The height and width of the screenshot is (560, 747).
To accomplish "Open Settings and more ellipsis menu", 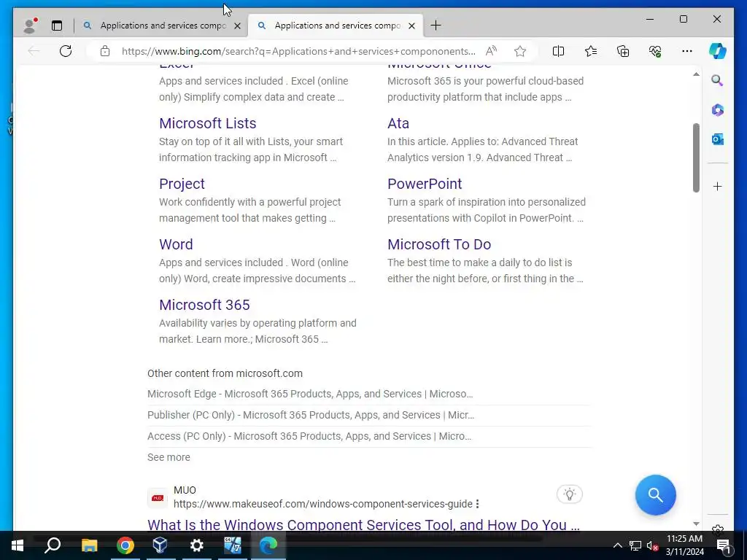I will [687, 51].
